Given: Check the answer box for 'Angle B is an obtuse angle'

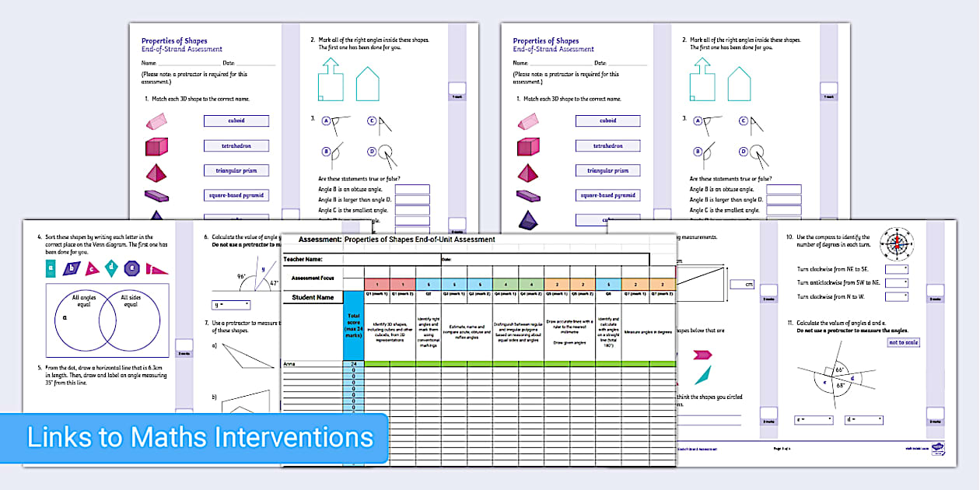Looking at the screenshot, I should tap(414, 188).
